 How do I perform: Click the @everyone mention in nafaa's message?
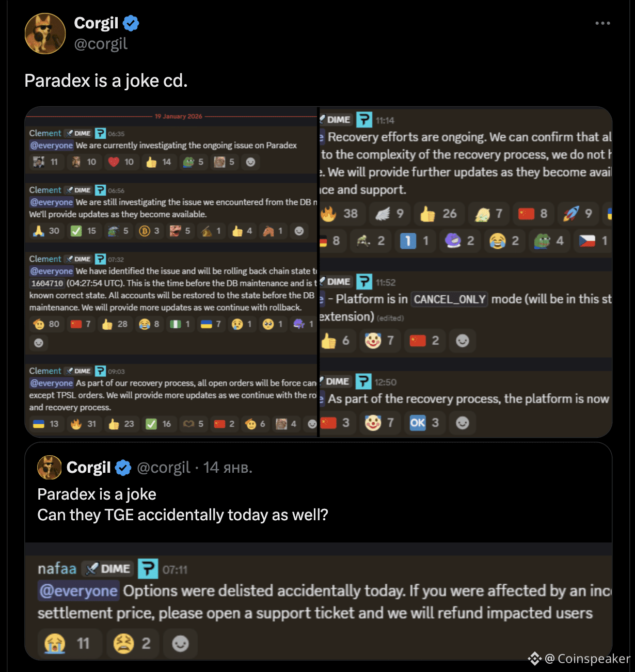click(79, 591)
